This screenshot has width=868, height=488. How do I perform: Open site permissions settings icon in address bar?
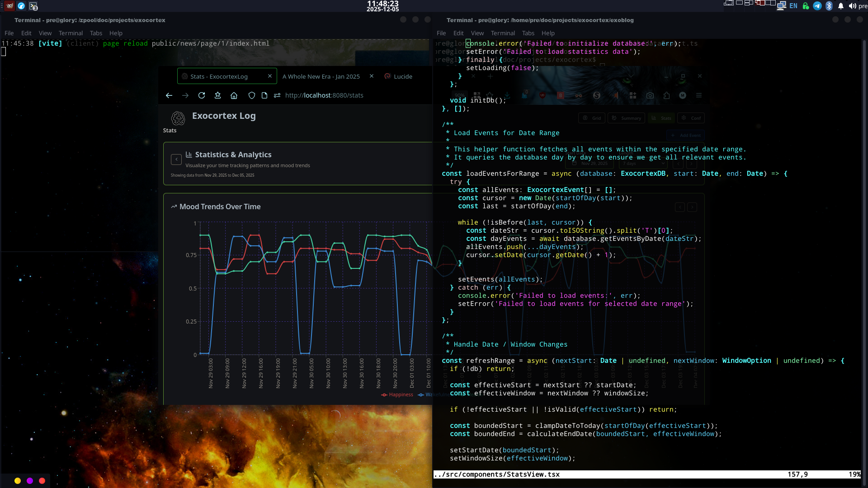pyautogui.click(x=277, y=95)
